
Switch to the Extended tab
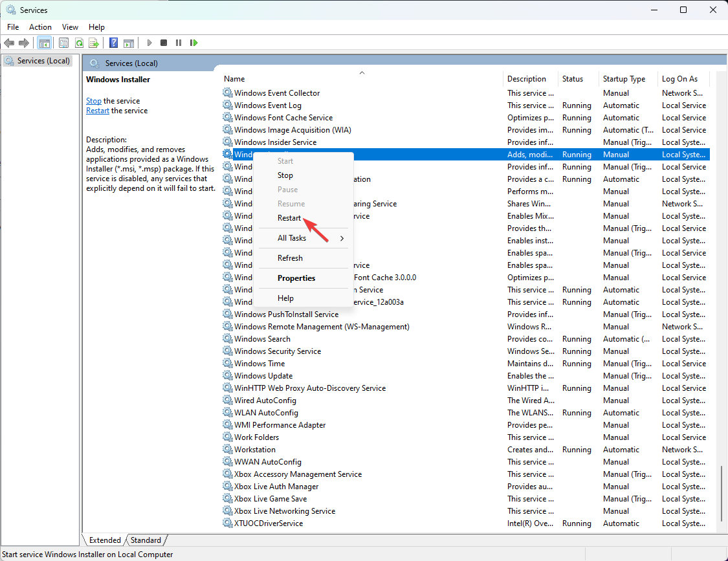[105, 540]
